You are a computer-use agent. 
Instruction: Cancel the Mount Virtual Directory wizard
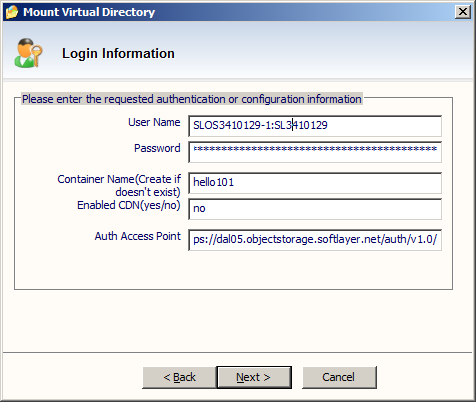[x=339, y=377]
